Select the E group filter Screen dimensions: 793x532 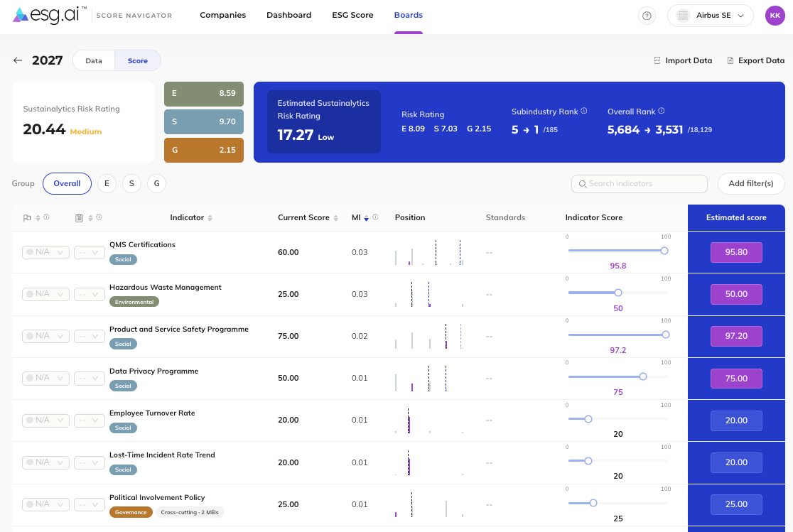tap(107, 183)
